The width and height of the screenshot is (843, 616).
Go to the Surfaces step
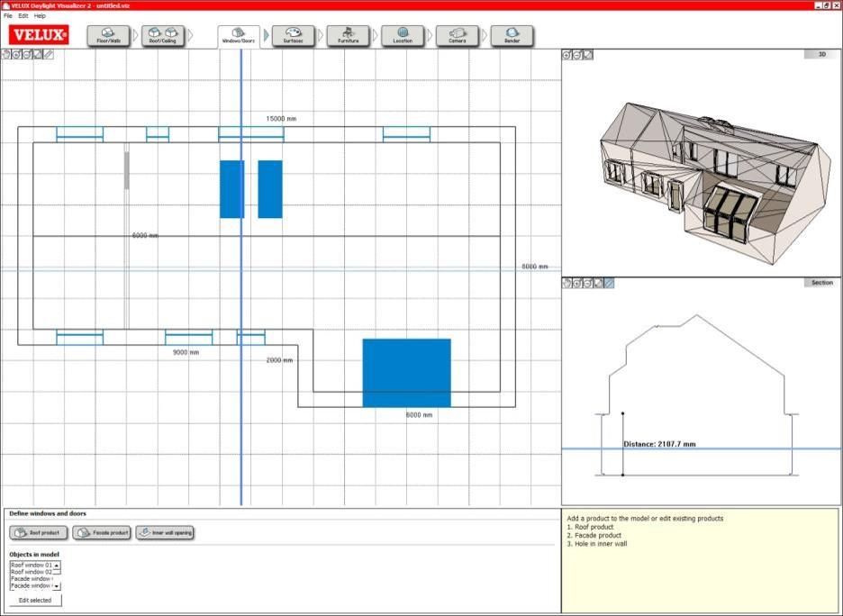click(294, 36)
